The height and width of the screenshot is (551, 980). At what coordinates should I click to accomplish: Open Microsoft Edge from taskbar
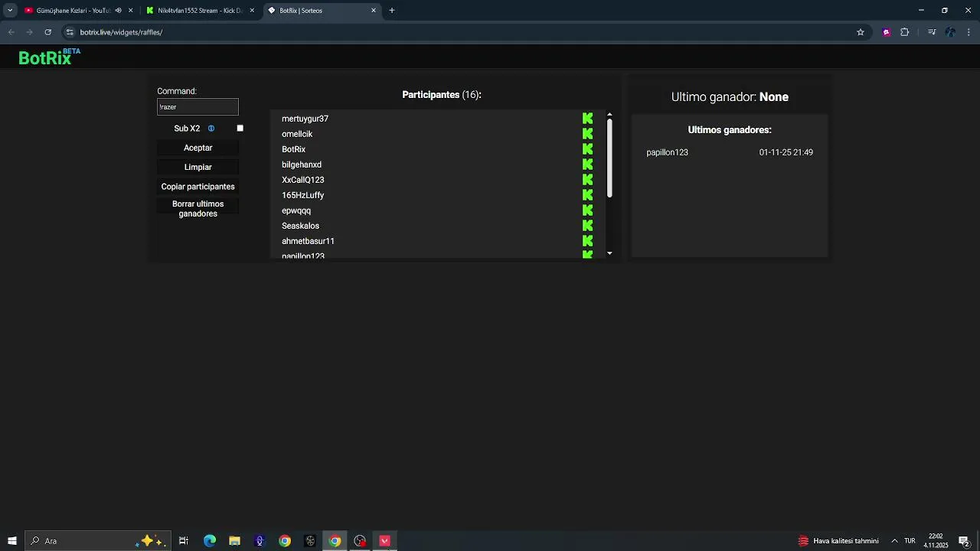[x=209, y=541]
